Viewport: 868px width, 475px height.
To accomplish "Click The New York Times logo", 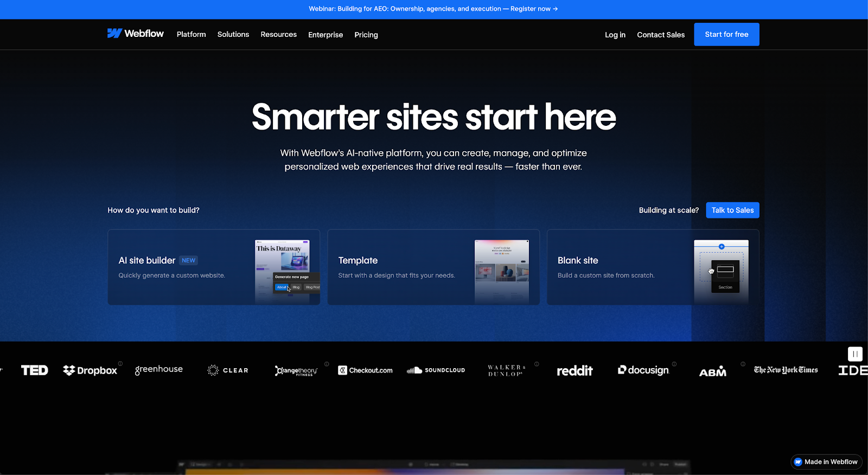I will pos(786,370).
